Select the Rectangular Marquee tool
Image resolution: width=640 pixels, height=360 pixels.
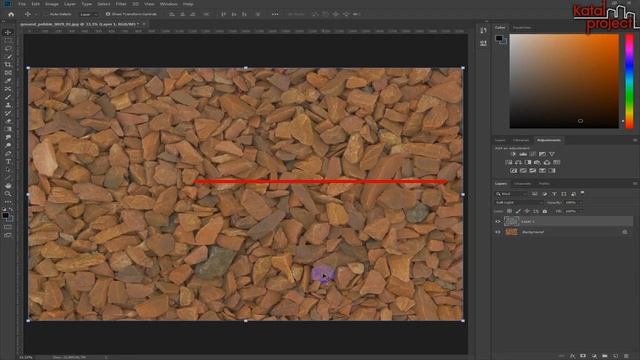(8, 40)
